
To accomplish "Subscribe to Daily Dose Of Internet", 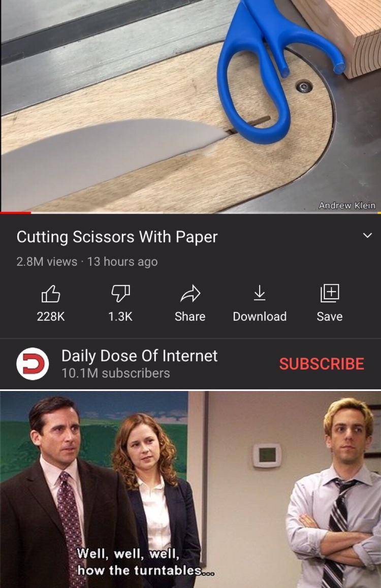I will point(322,364).
